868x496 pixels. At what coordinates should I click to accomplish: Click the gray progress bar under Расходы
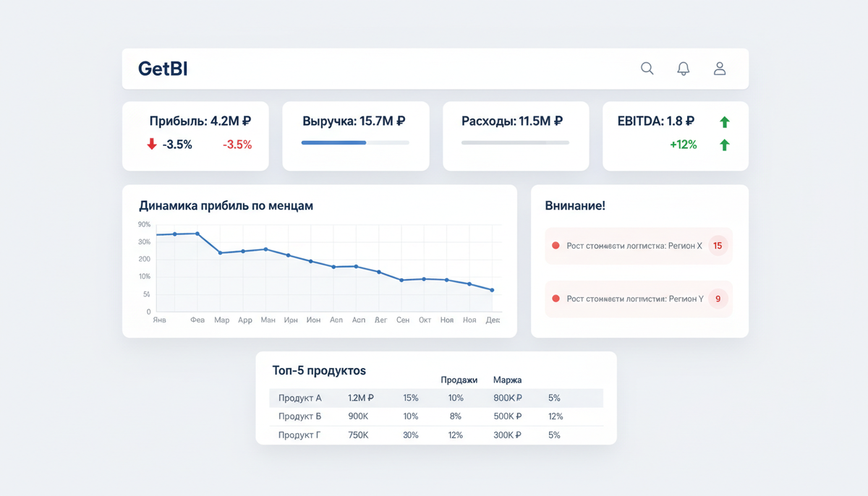(515, 142)
